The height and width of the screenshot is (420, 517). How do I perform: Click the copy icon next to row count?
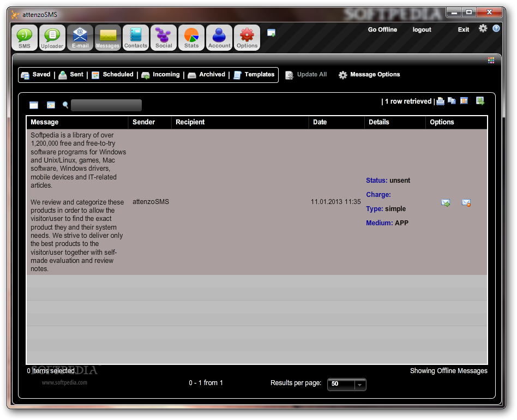point(452,101)
